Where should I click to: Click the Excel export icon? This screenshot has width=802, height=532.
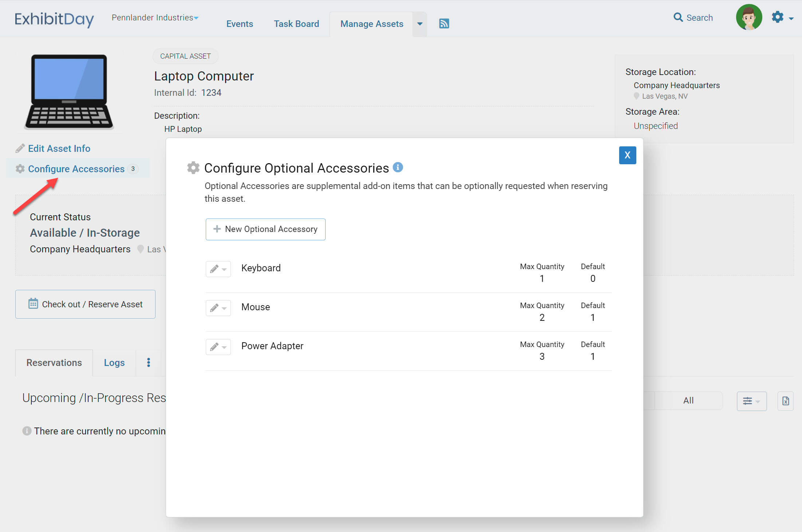point(785,401)
